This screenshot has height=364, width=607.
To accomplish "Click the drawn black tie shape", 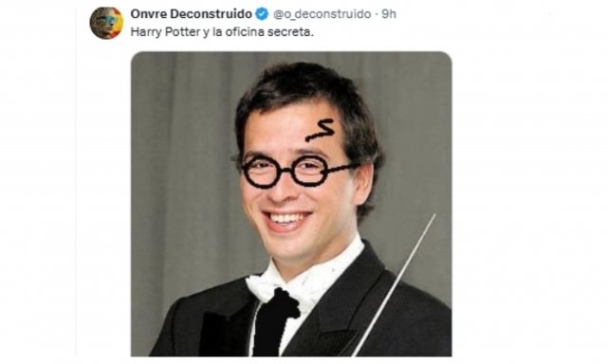I will (274, 322).
